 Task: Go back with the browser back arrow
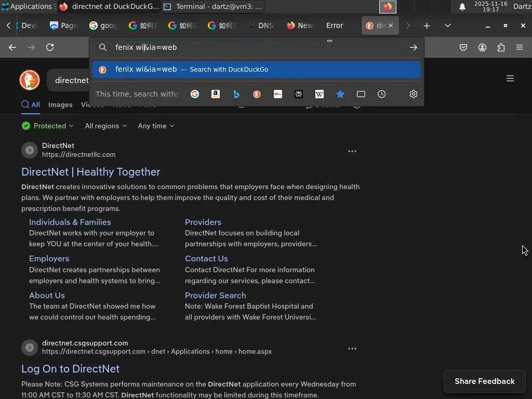pos(12,47)
